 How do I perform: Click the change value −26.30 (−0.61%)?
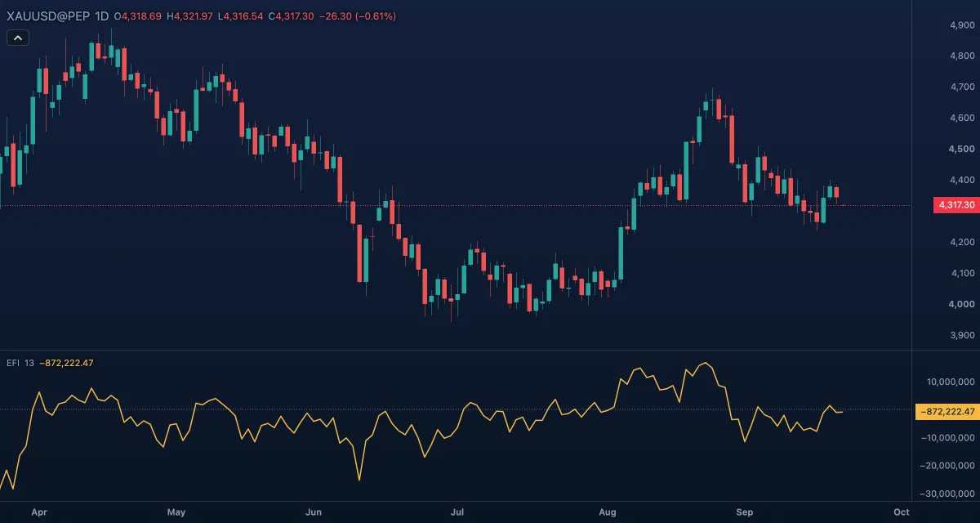(357, 16)
